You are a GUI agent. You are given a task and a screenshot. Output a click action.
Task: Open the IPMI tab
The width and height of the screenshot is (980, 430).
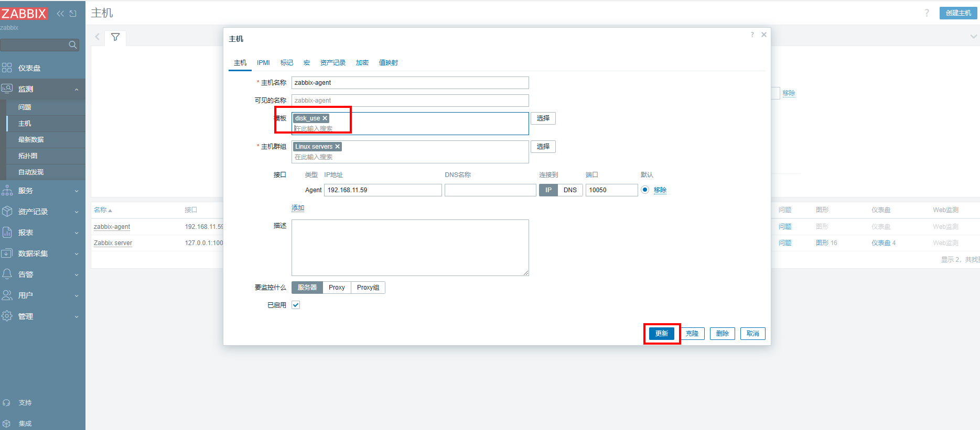coord(263,63)
